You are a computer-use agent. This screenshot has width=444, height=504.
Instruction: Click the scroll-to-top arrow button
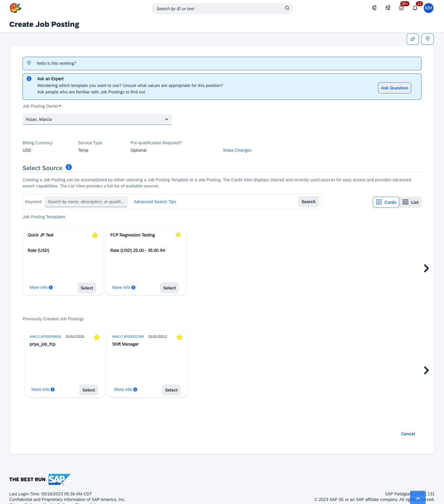point(418,498)
